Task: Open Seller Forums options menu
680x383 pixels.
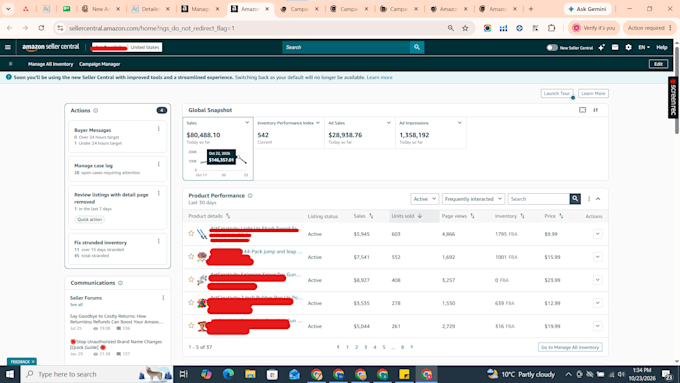Action: click(163, 298)
